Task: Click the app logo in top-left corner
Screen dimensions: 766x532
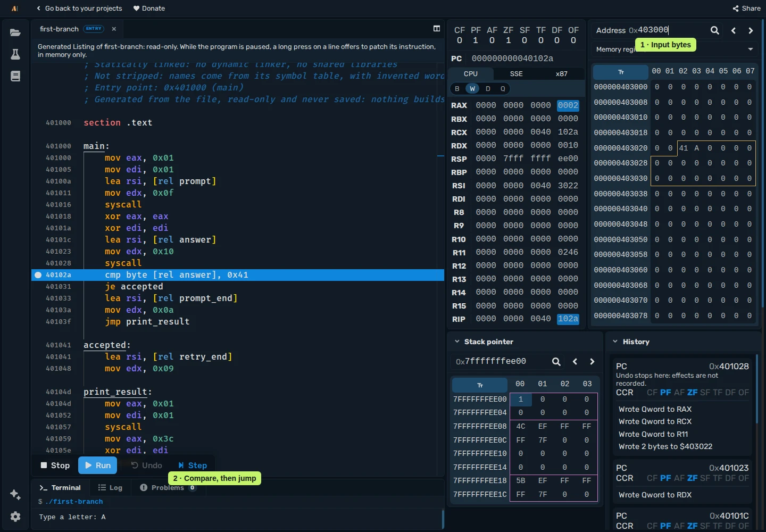Action: click(x=15, y=9)
